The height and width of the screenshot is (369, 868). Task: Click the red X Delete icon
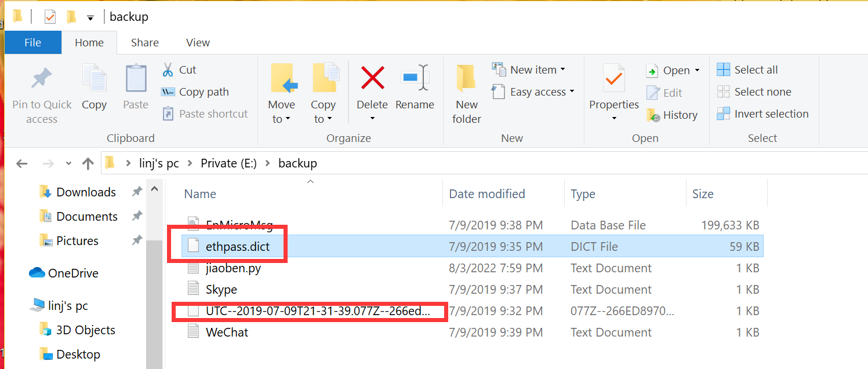[x=372, y=79]
